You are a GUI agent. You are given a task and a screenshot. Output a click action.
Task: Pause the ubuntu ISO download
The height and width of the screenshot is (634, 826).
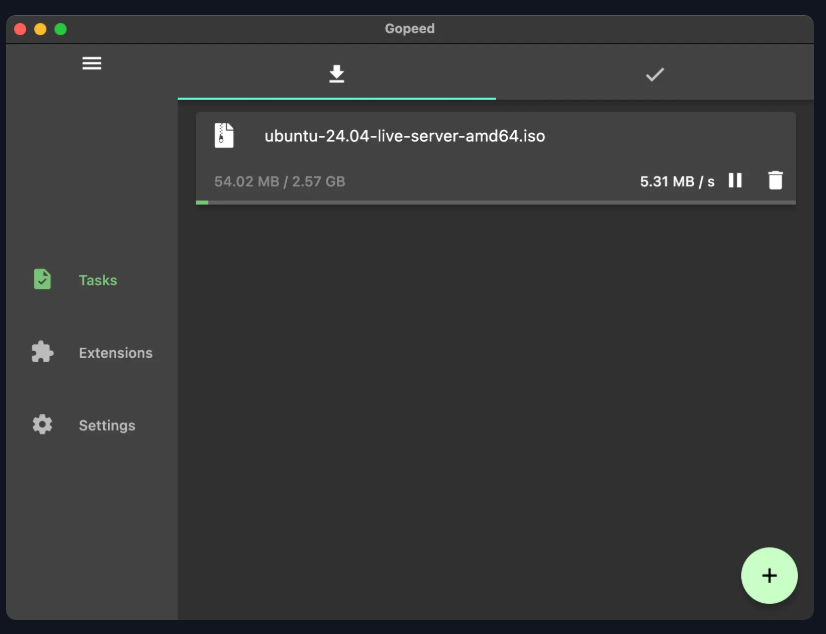click(x=735, y=180)
